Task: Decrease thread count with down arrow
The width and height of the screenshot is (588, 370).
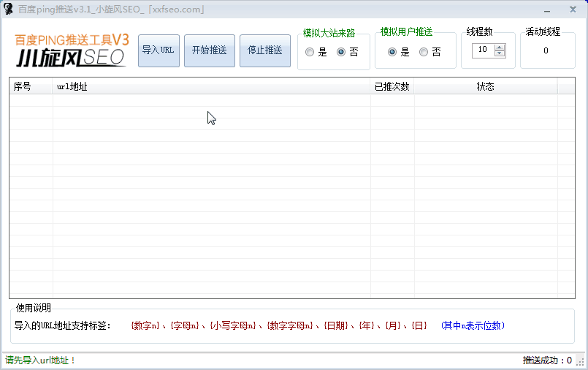Action: 500,53
